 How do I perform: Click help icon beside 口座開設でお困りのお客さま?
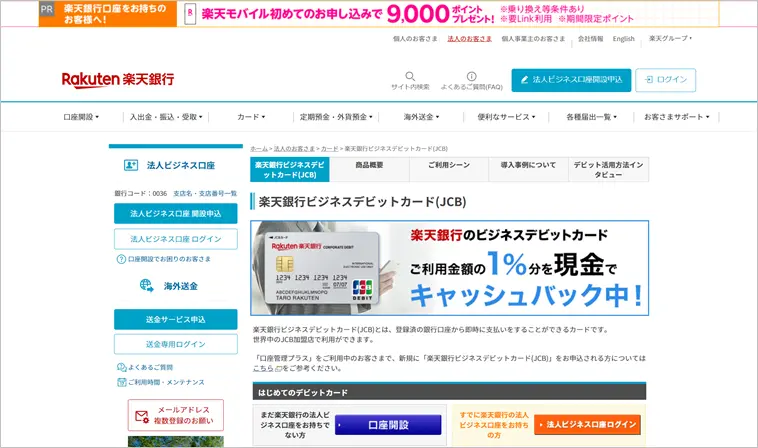point(121,259)
